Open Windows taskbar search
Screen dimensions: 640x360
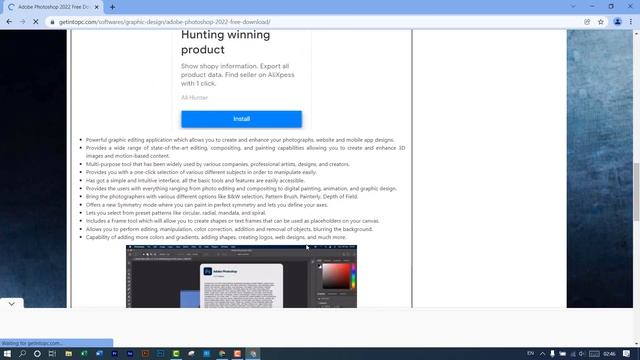22,353
